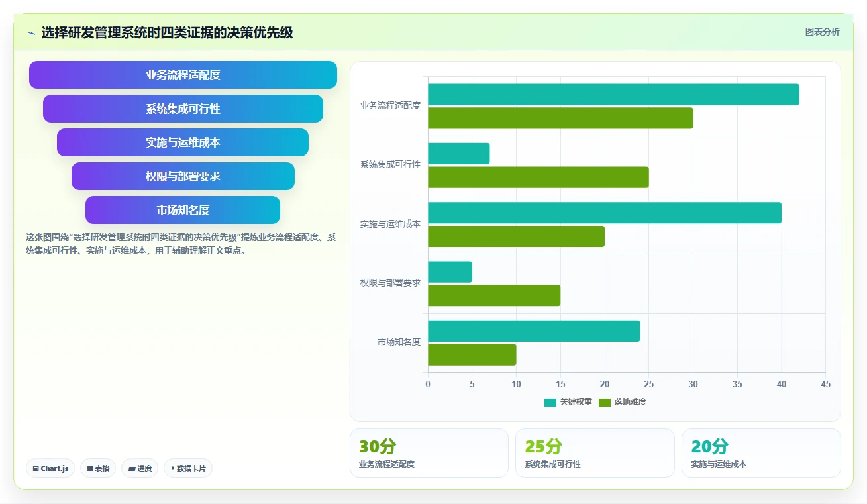The width and height of the screenshot is (867, 504).
Task: Click green 落地难度 bar for 系统集成可行性
Action: 538,177
